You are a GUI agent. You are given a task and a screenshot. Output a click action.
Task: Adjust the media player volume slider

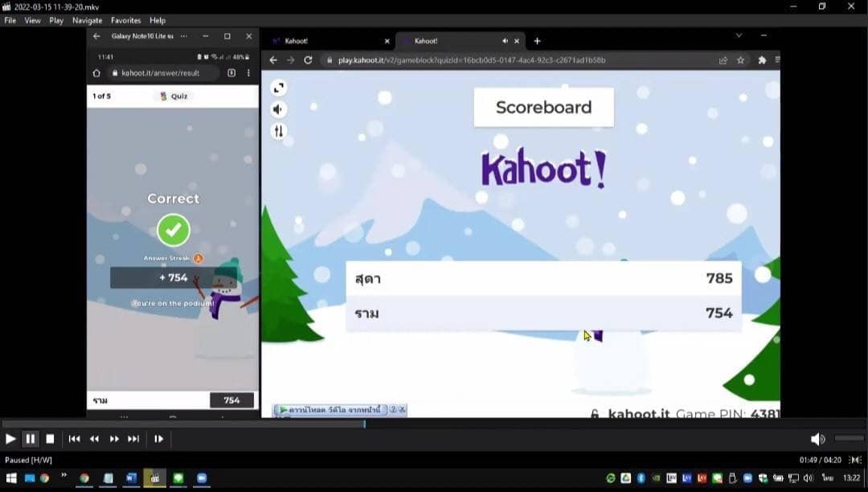coord(850,438)
